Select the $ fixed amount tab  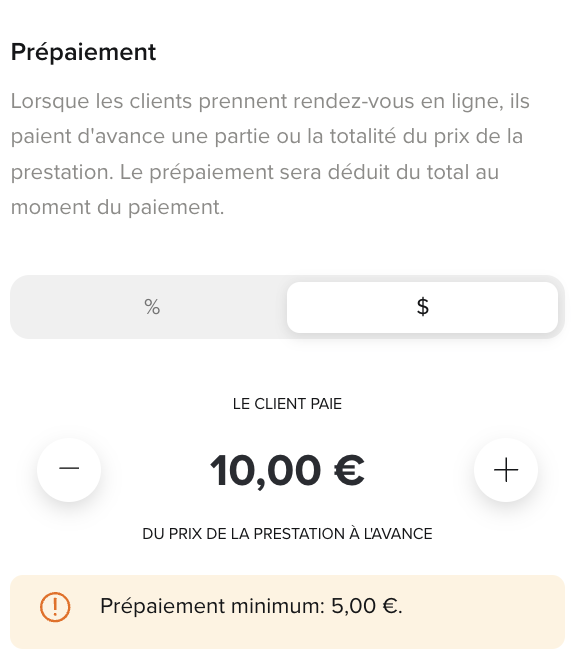click(x=423, y=307)
